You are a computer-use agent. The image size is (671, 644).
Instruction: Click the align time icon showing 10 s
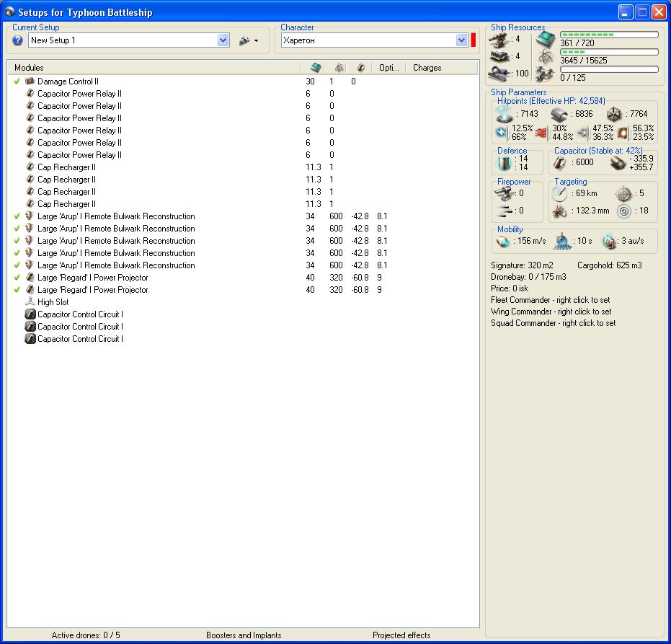click(563, 242)
